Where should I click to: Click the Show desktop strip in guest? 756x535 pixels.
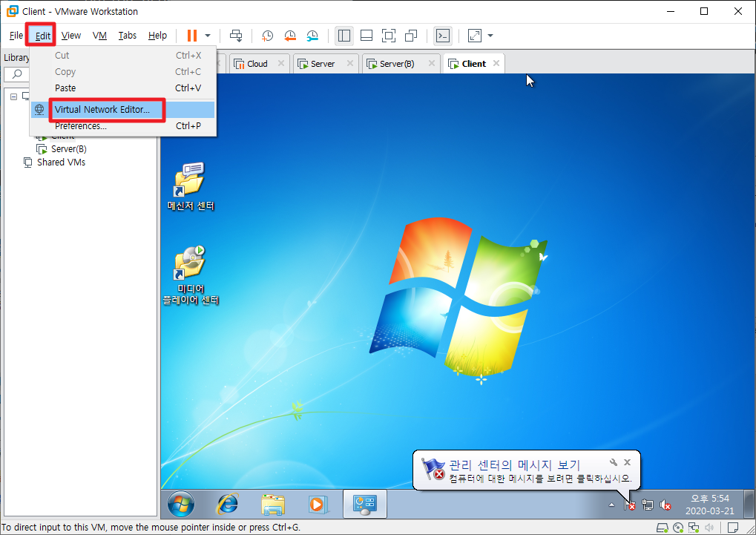[x=749, y=505]
